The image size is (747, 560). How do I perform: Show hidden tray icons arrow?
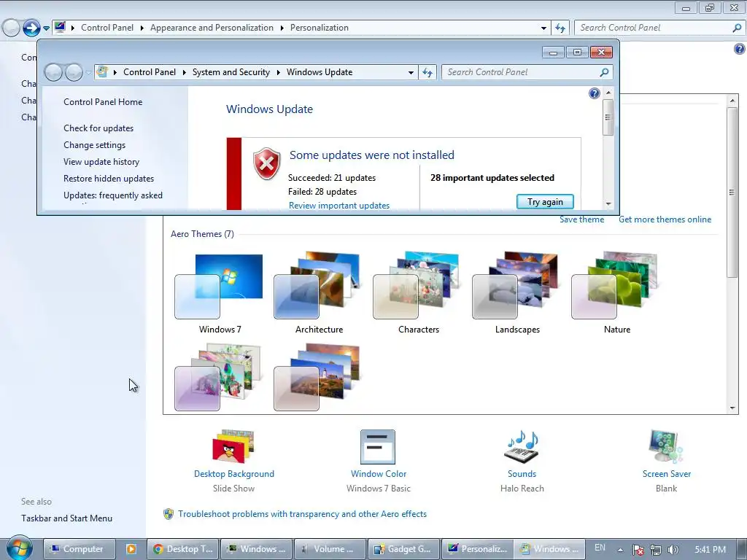pos(620,550)
